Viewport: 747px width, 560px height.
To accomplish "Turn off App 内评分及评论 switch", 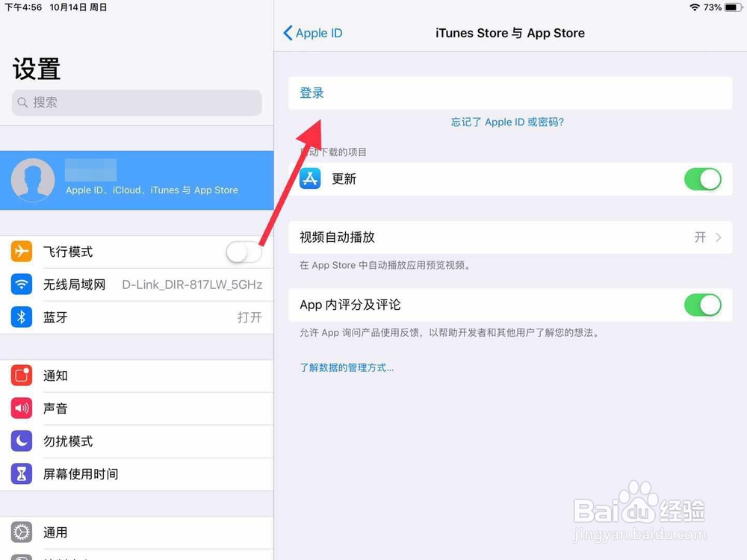I will tap(703, 305).
